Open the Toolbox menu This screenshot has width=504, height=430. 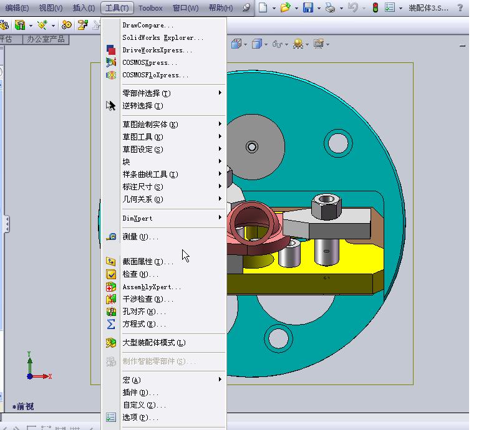click(x=150, y=8)
